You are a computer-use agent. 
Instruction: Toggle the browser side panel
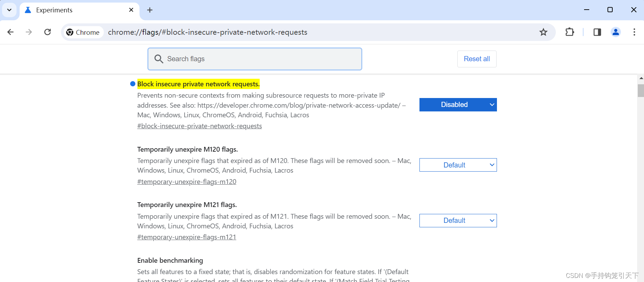pyautogui.click(x=597, y=32)
